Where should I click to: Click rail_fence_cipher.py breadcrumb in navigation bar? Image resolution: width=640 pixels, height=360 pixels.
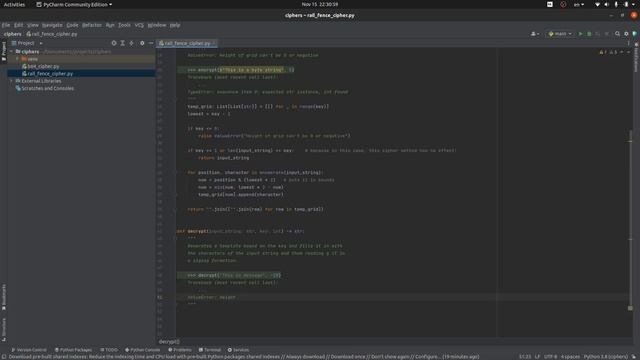click(52, 34)
